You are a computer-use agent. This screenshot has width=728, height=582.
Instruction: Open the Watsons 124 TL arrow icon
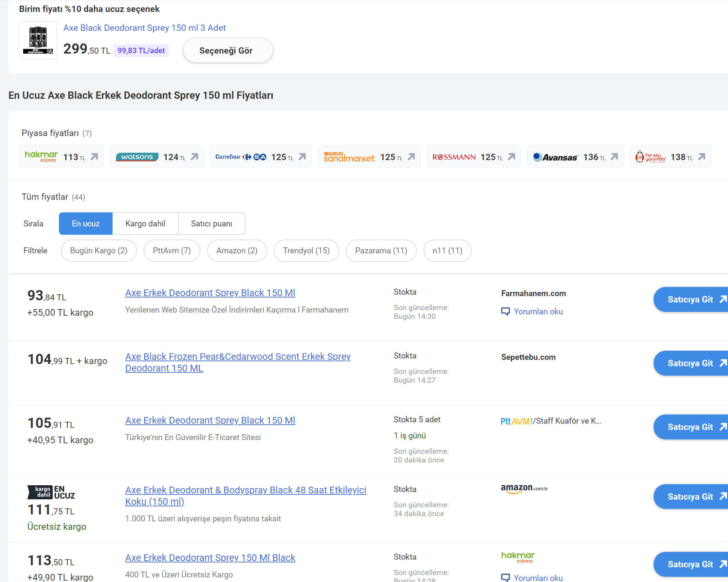tap(195, 157)
